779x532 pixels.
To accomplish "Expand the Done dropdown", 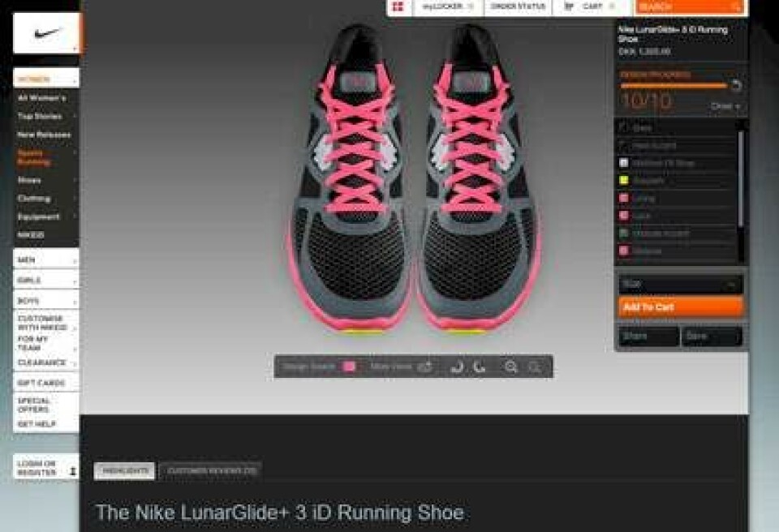I will click(x=725, y=106).
